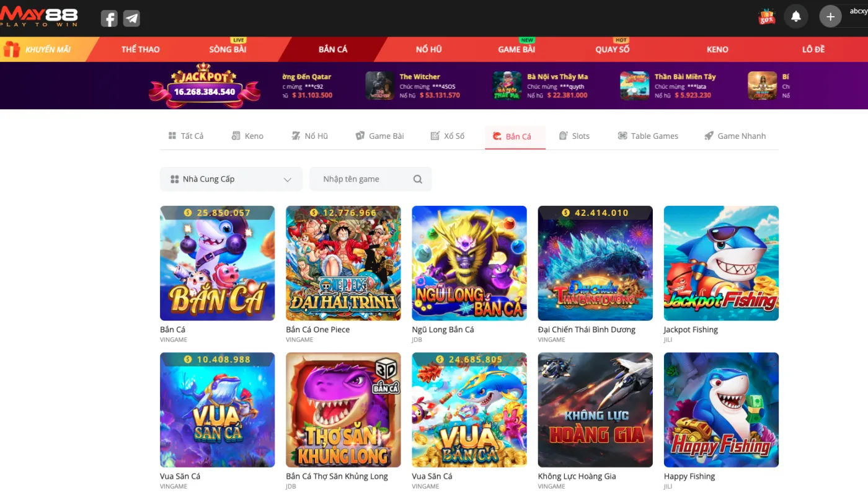This screenshot has height=493, width=868.
Task: Open The Witcher winner ticker item
Action: click(x=413, y=86)
